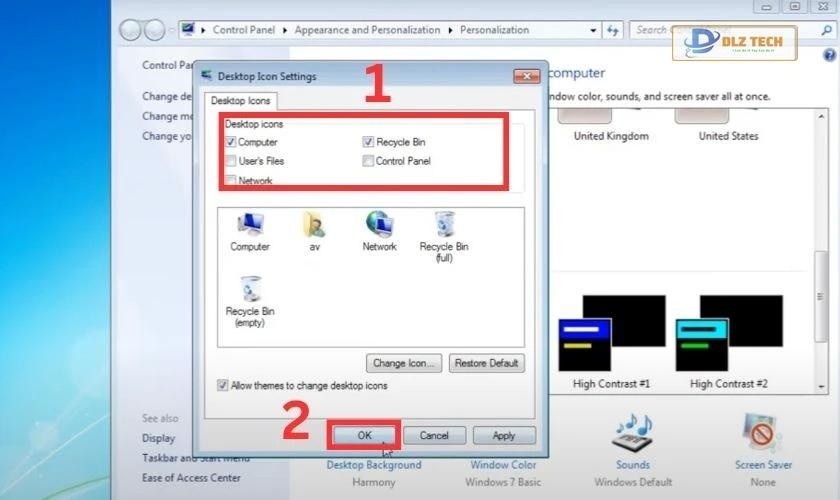This screenshot has height=500, width=840.
Task: Click the OK button
Action: (364, 435)
